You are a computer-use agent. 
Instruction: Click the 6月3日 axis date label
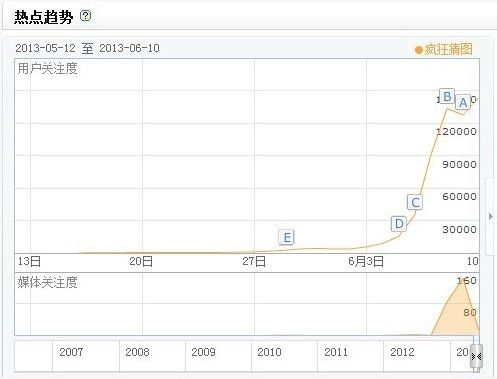pyautogui.click(x=366, y=261)
